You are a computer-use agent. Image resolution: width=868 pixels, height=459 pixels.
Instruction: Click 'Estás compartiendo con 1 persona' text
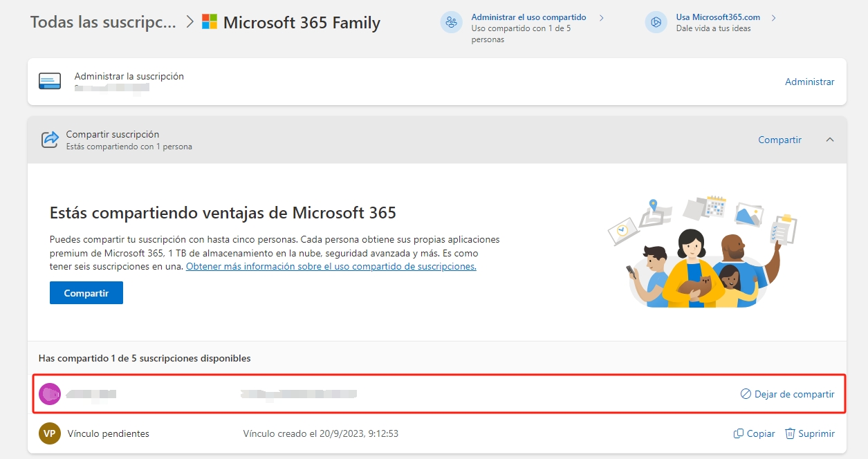tap(129, 147)
